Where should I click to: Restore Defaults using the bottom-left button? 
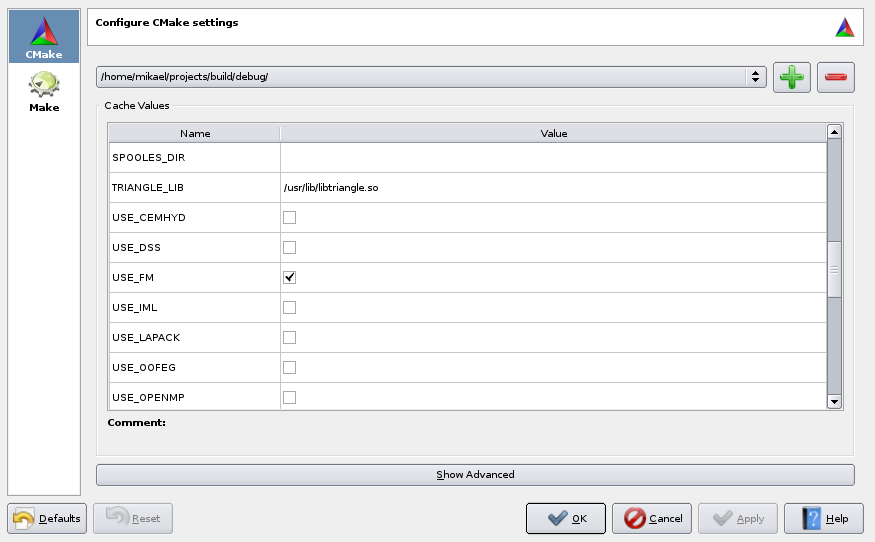point(48,518)
